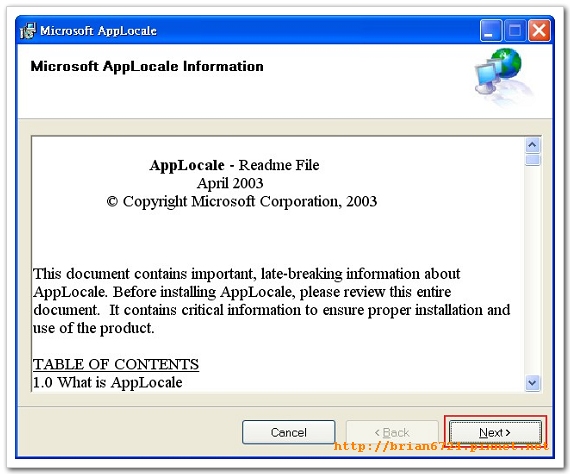Viewport: 570px width, 474px height.
Task: Click the 'This document contains important' paragraph
Action: pyautogui.click(x=272, y=301)
